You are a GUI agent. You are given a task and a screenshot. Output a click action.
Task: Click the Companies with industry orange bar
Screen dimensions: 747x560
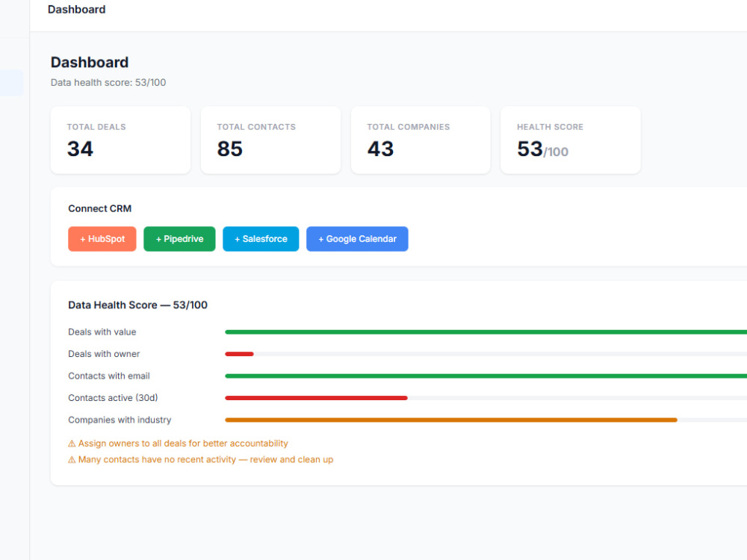pyautogui.click(x=450, y=420)
